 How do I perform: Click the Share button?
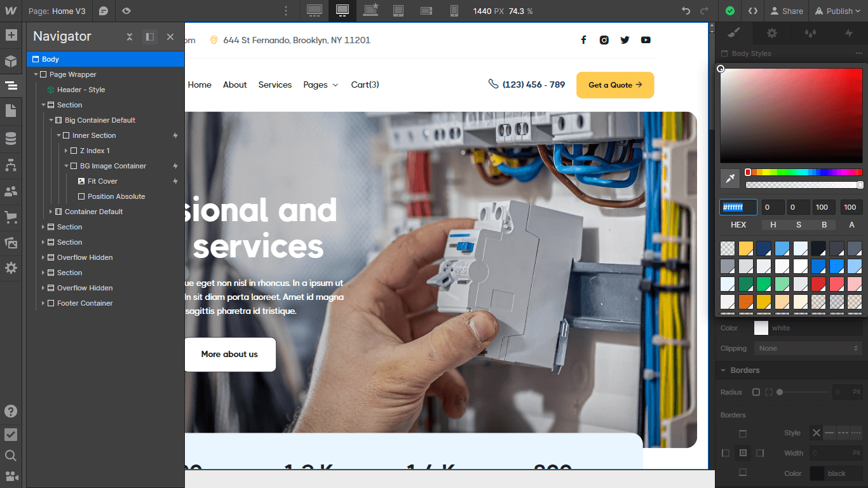(787, 11)
